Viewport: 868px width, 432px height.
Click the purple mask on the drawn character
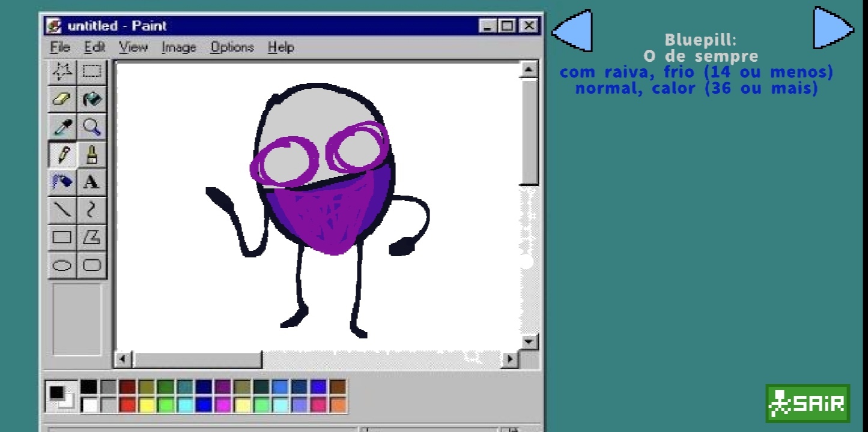329,213
